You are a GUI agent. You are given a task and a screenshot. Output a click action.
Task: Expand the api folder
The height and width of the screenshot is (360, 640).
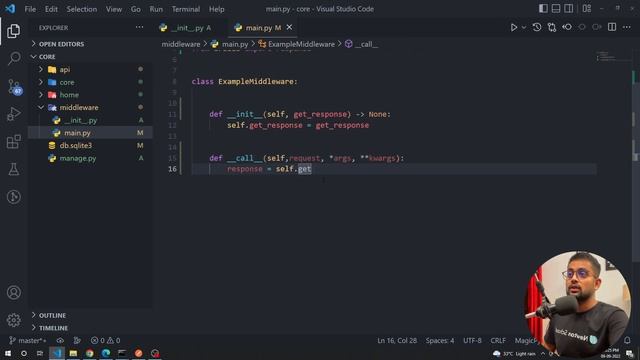click(x=64, y=69)
